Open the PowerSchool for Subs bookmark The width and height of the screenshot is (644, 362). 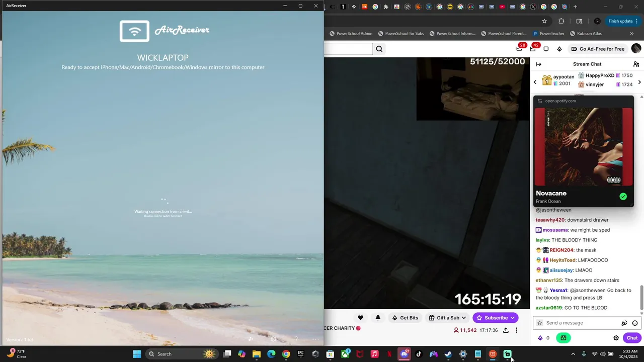click(401, 34)
